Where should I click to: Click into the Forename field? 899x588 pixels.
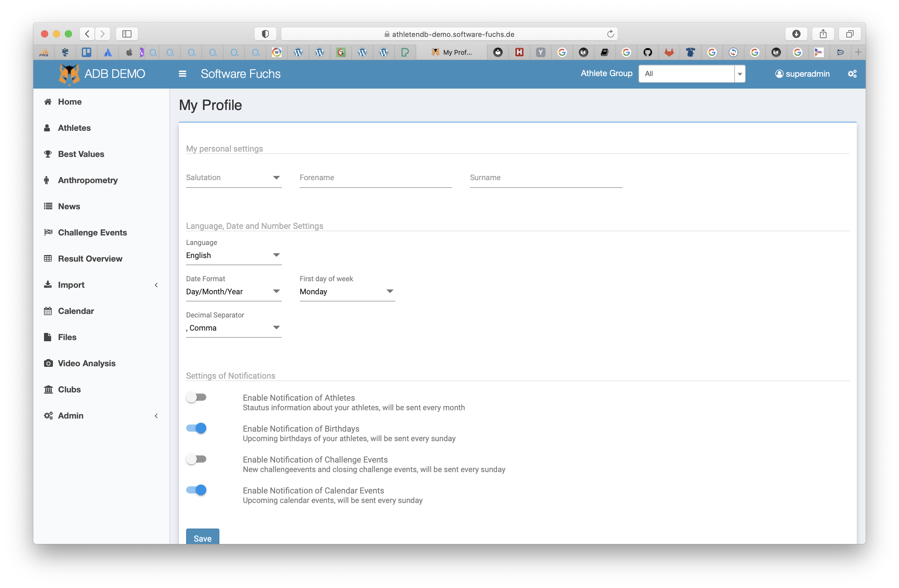coord(375,177)
